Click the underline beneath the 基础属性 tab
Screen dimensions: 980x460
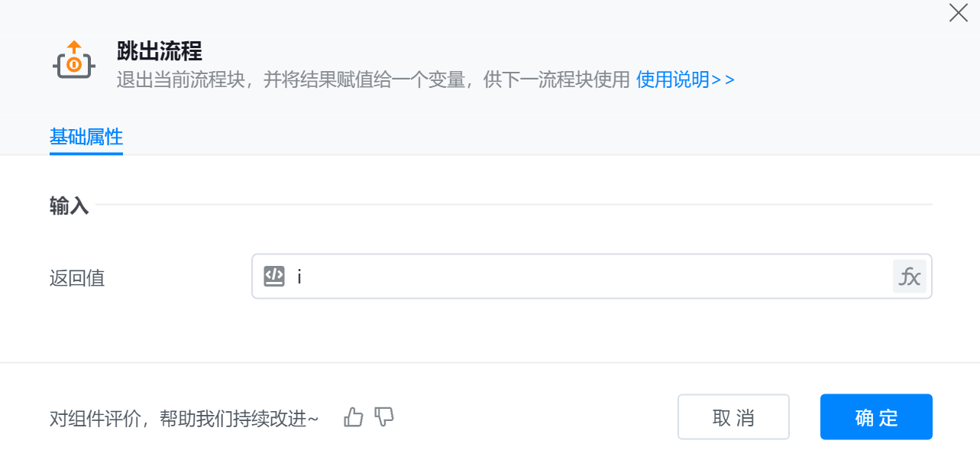tap(86, 154)
